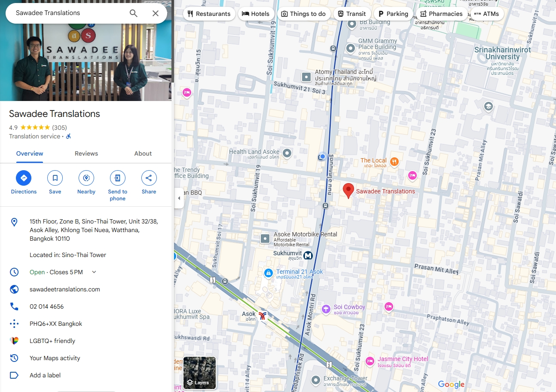Switch to the About tab

point(143,153)
